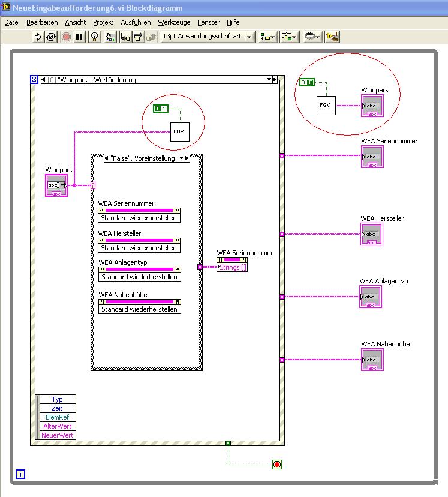This screenshot has width=448, height=497.
Task: Select WEA Anlagentyp indicator terminal
Action: (x=371, y=297)
